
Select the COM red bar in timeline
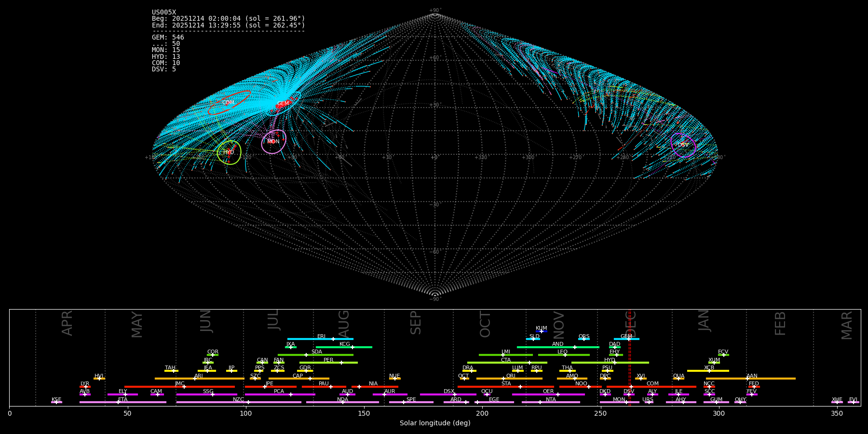pyautogui.click(x=652, y=386)
